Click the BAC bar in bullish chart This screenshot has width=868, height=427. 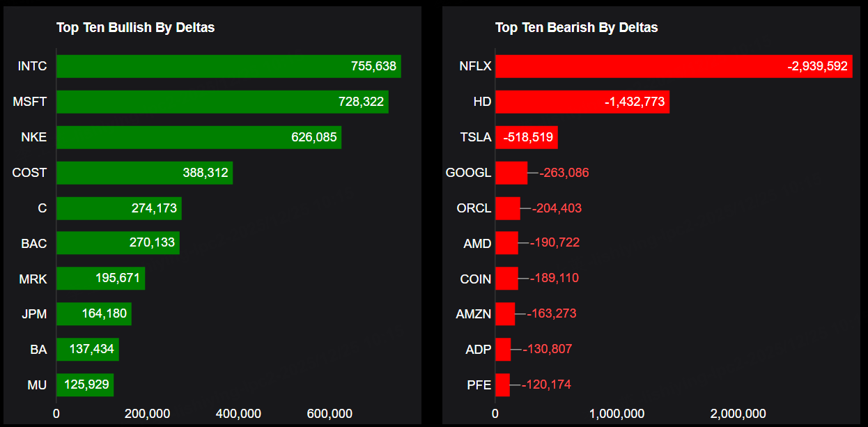(118, 243)
